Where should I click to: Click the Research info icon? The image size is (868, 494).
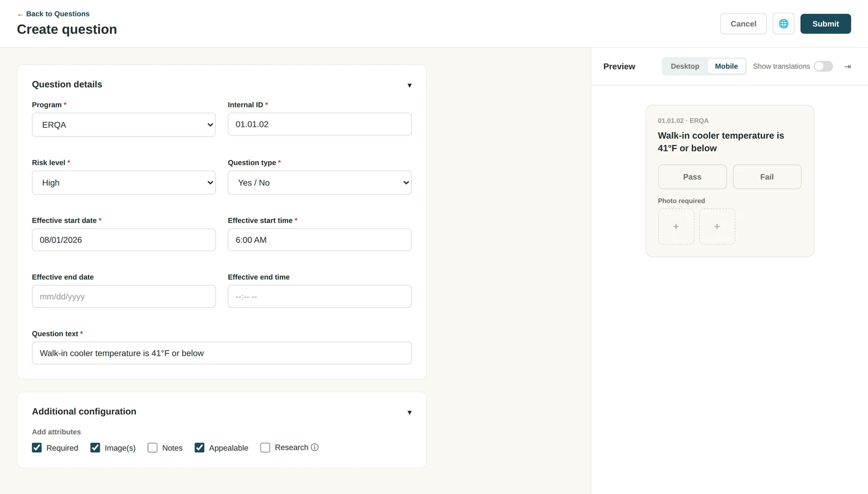coord(315,448)
